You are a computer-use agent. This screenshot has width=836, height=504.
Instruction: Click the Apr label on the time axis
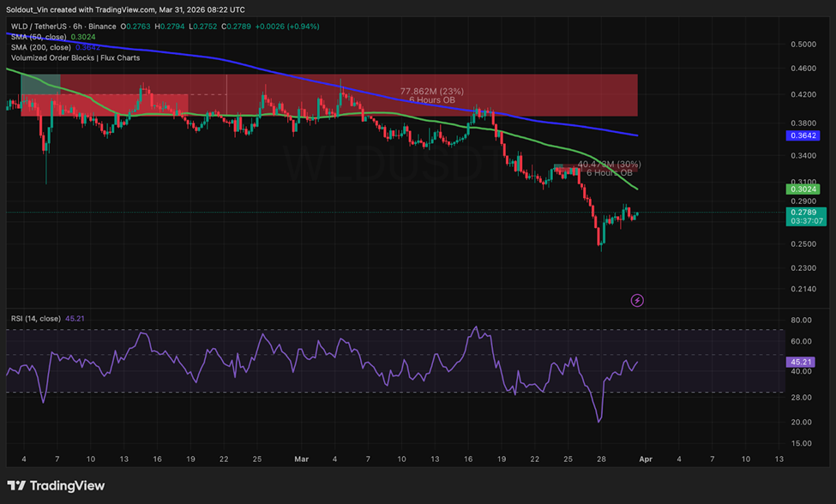coord(646,459)
